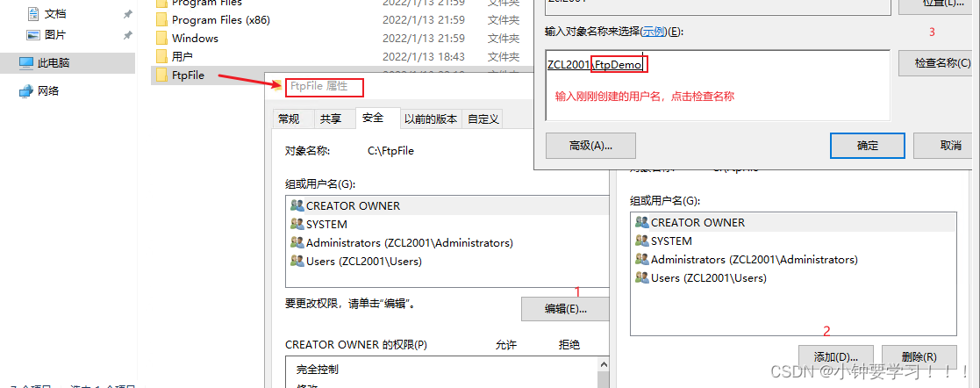Click the object name input field
The height and width of the screenshot is (388, 980).
pos(718,85)
